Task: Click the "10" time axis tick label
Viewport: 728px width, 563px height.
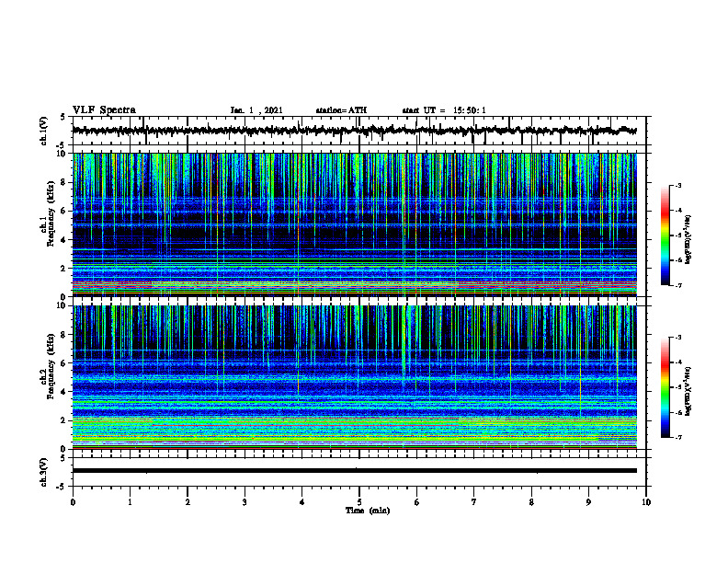Action: click(x=646, y=502)
